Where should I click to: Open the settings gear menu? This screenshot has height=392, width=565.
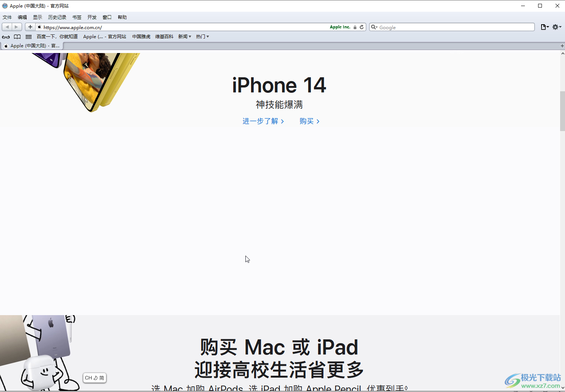point(556,27)
